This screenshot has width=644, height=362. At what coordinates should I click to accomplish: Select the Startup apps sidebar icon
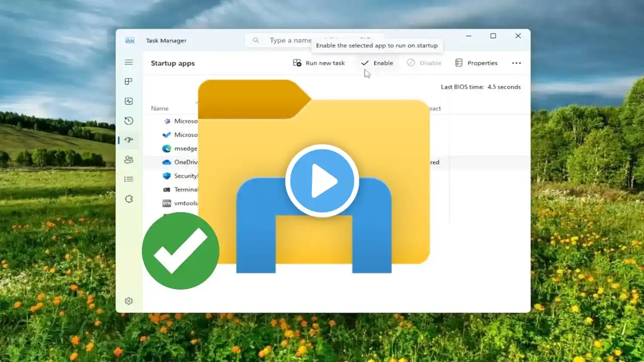pos(129,140)
